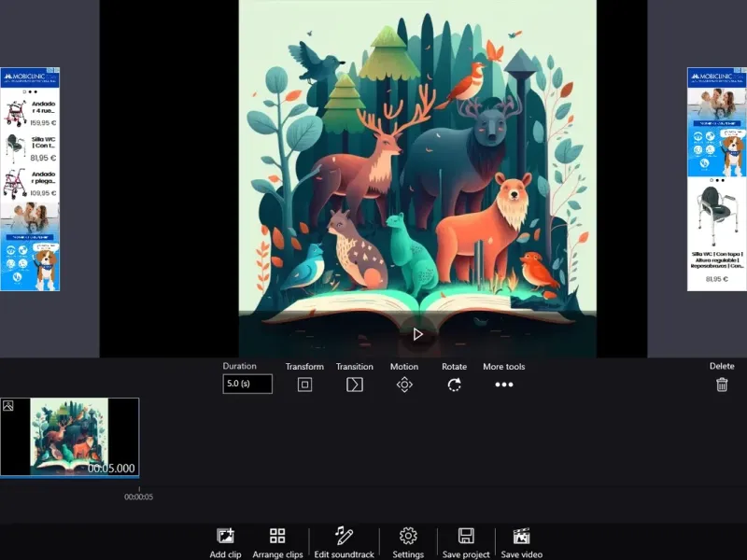Click the 109,95 € folding walker ad item
Screen dimensions: 747x560
pos(30,183)
